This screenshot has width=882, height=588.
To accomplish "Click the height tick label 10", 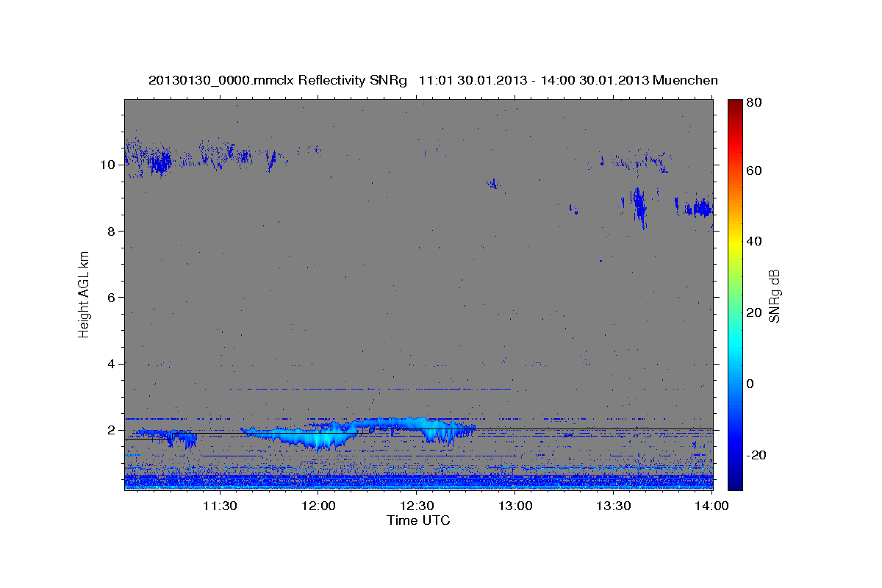I will [x=107, y=165].
